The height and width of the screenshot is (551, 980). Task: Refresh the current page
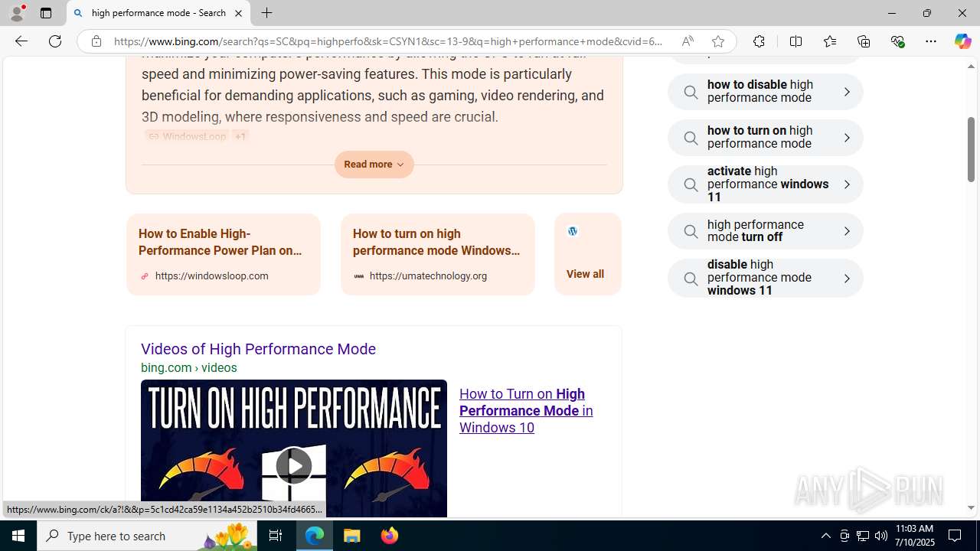(55, 41)
